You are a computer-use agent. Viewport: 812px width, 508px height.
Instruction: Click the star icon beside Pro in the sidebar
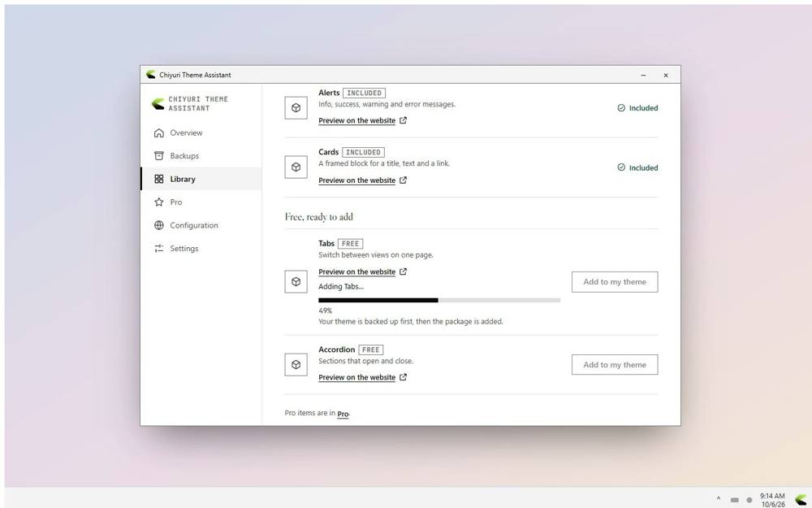(159, 202)
